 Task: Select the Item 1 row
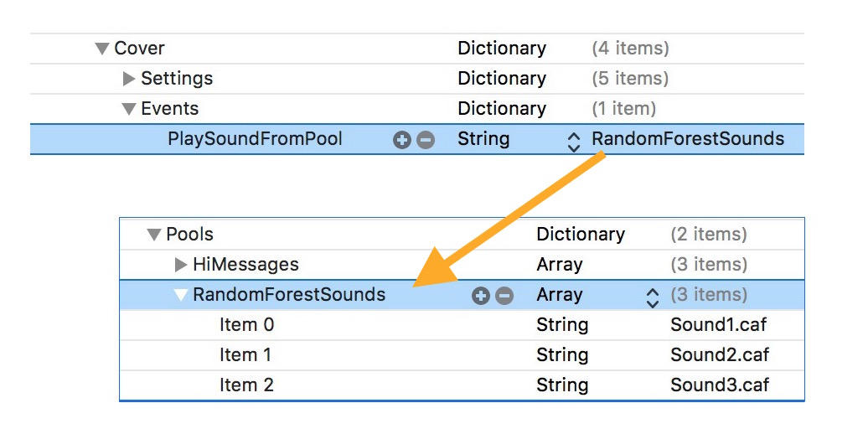click(x=245, y=355)
